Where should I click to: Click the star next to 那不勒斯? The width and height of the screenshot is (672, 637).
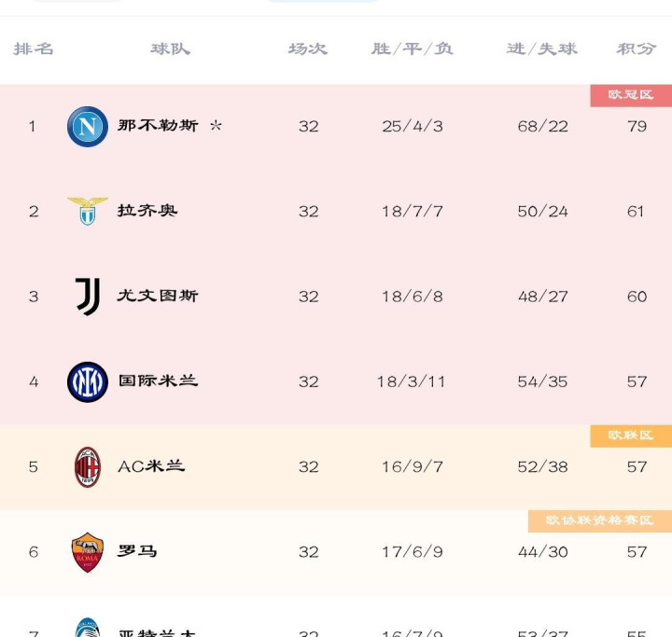(216, 126)
